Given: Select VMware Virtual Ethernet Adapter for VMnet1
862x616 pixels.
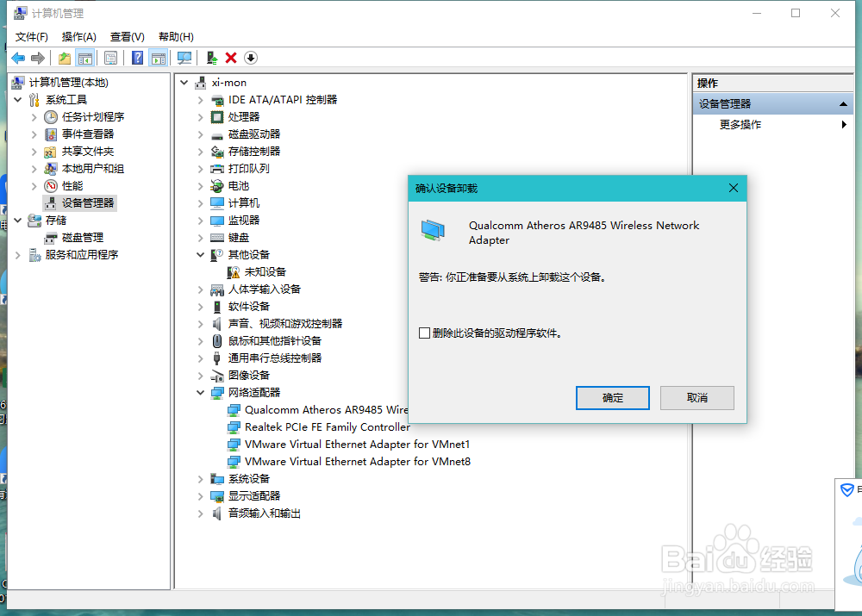Looking at the screenshot, I should [x=349, y=444].
